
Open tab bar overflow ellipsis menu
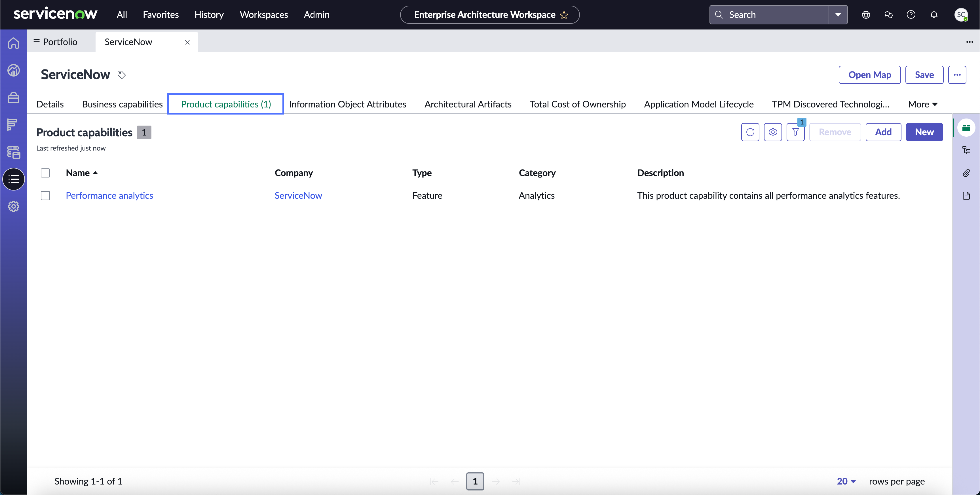tap(970, 42)
